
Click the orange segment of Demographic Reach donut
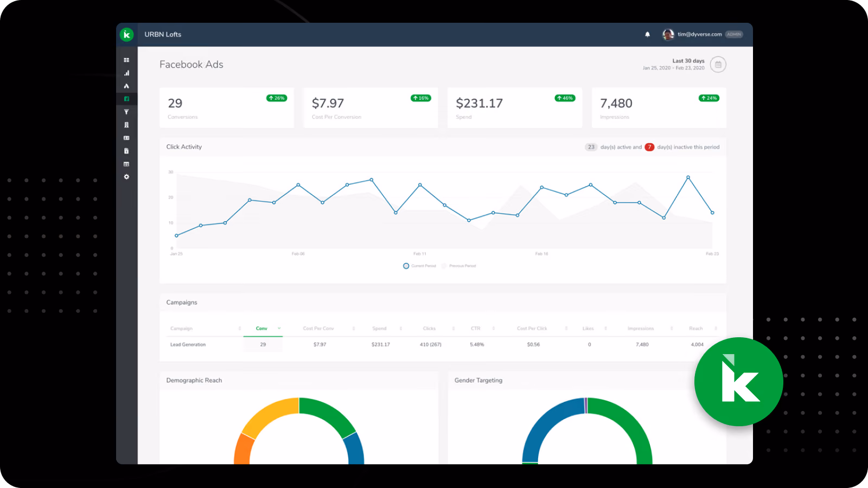[243, 450]
